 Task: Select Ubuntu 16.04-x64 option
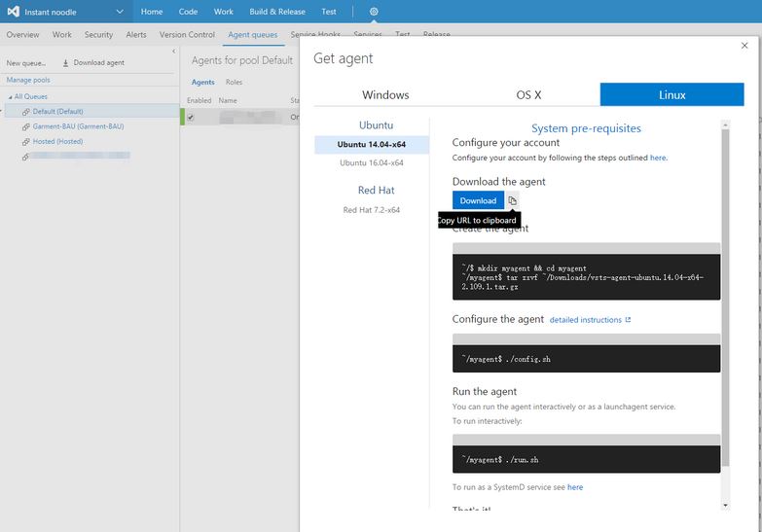[372, 162]
